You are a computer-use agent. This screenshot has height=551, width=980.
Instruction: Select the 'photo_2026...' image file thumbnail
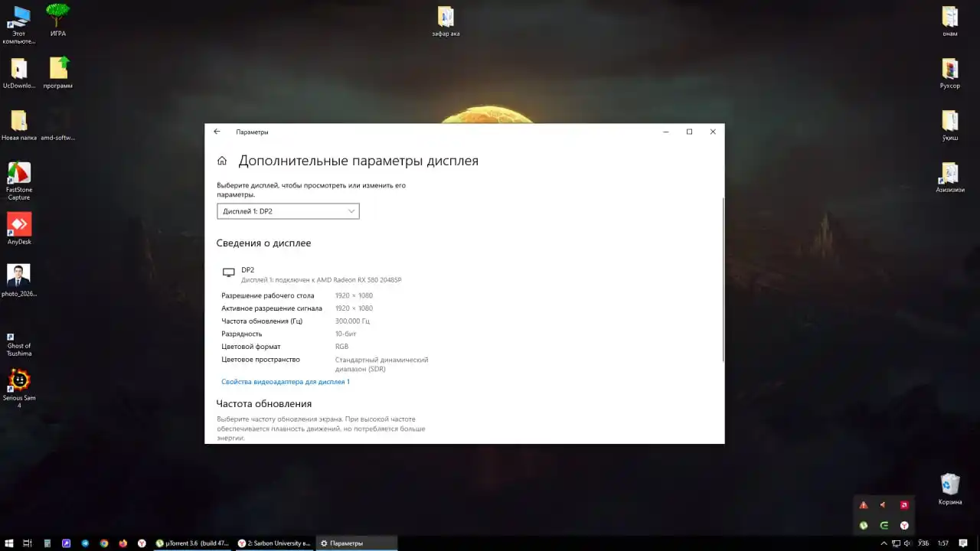[x=19, y=281]
